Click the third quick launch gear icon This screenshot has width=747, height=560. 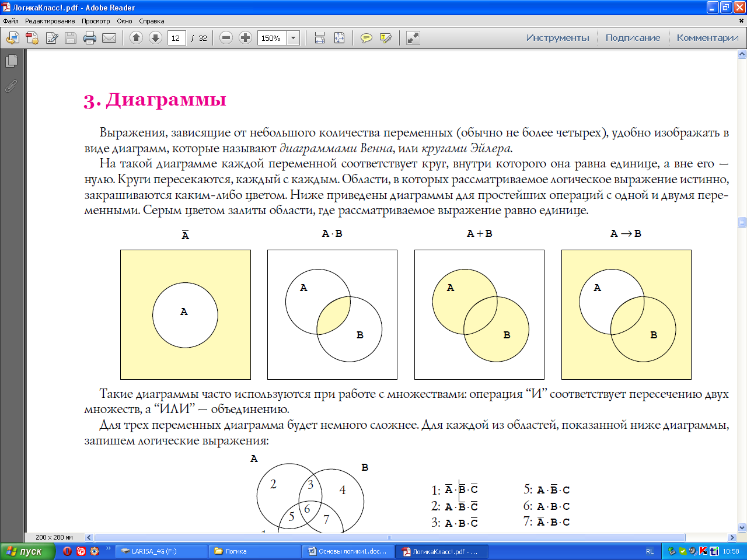point(95,551)
